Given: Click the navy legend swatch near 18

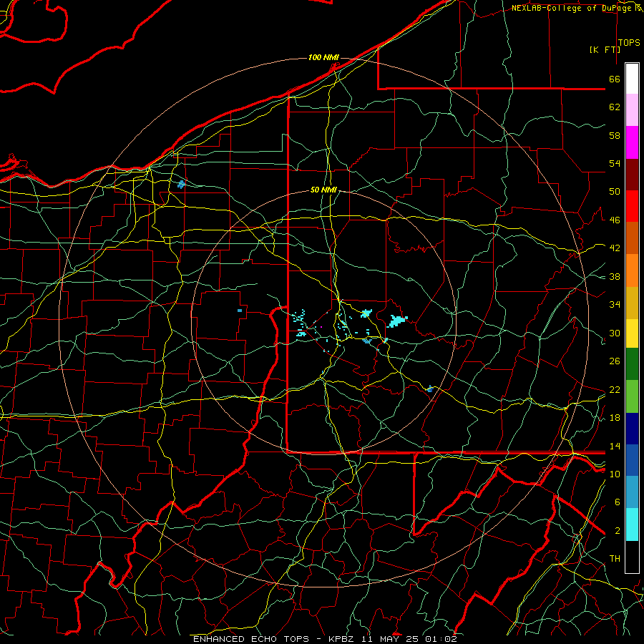Looking at the screenshot, I should click(x=632, y=429).
